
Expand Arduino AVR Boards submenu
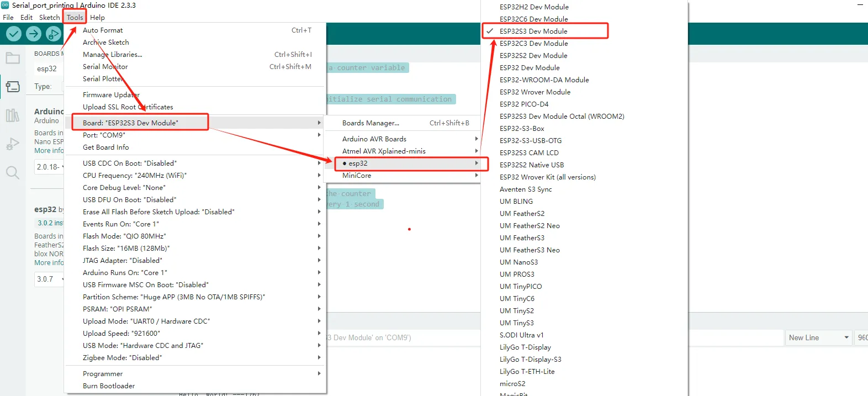[403, 139]
